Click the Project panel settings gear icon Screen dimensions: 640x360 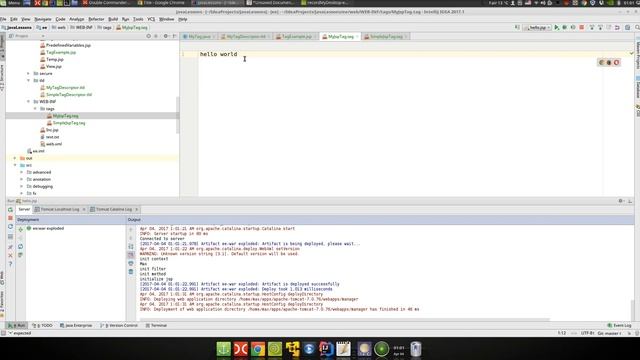click(x=166, y=36)
